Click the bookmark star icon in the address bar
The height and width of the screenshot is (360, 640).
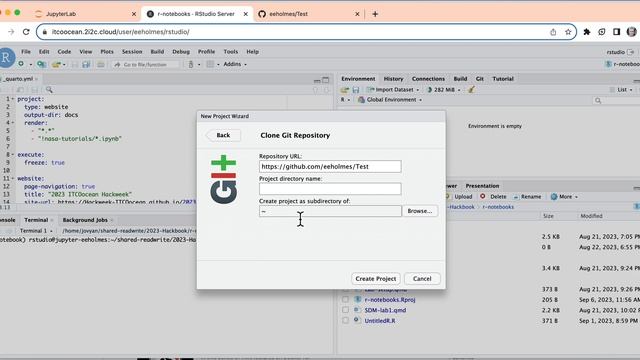coord(568,32)
